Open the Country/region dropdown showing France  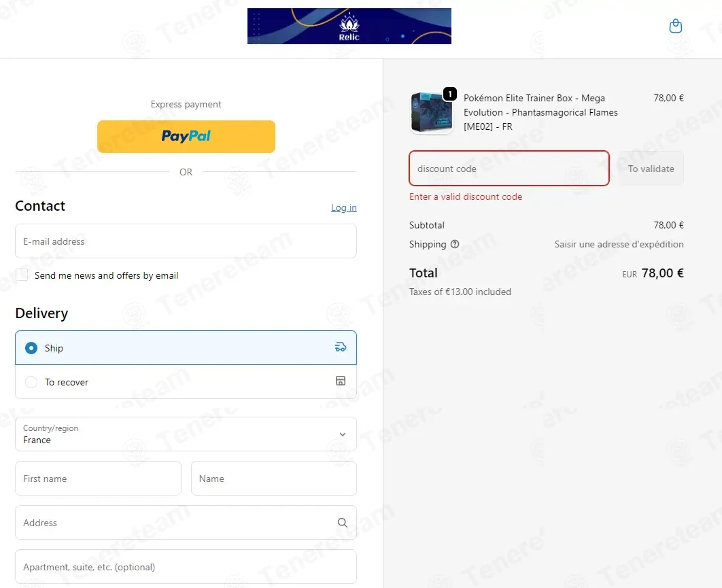tap(186, 434)
